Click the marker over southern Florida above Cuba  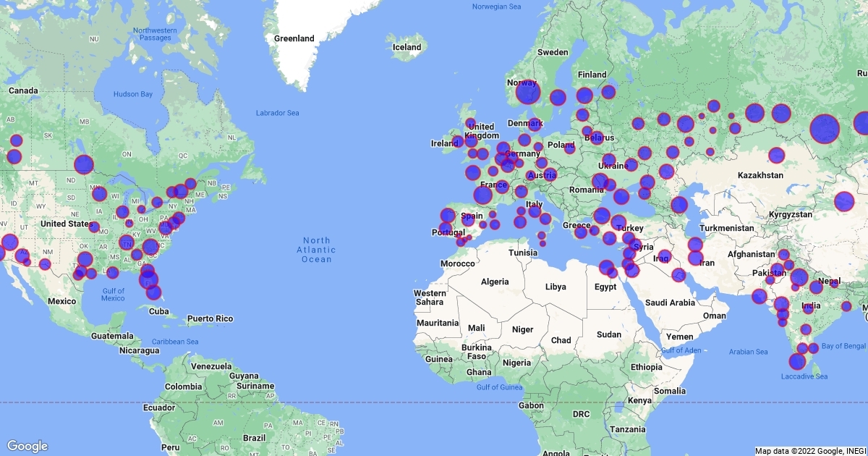tap(154, 292)
